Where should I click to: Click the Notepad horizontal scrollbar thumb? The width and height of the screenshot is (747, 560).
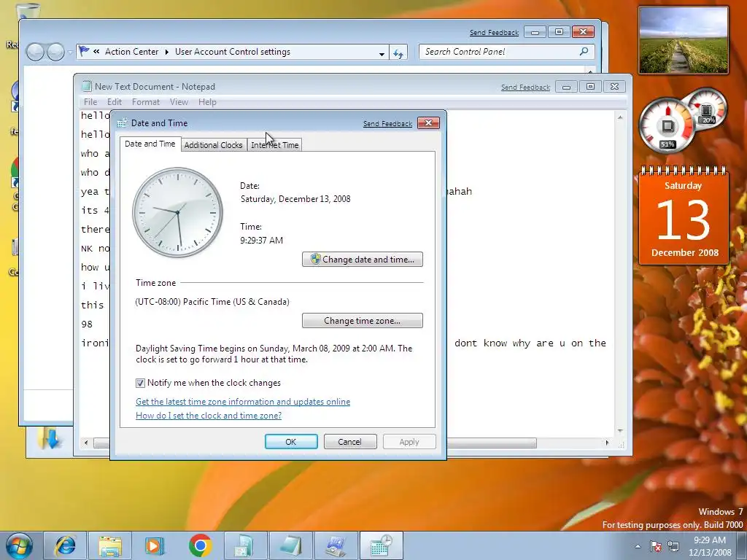(491, 443)
